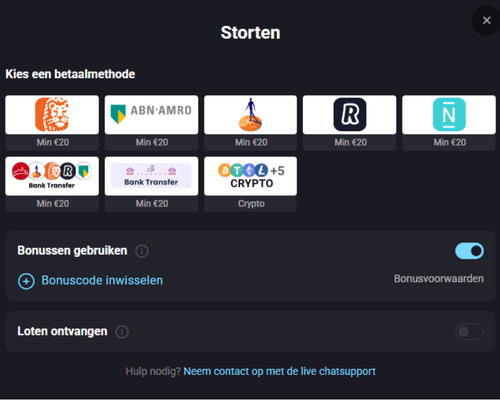This screenshot has width=500, height=400.
Task: Click the Storten heading
Action: pos(250,33)
